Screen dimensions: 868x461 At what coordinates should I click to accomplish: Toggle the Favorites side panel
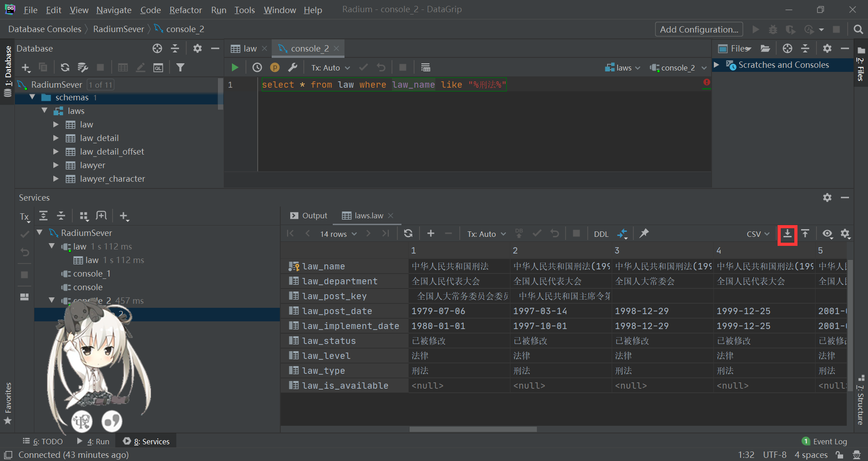coord(8,404)
